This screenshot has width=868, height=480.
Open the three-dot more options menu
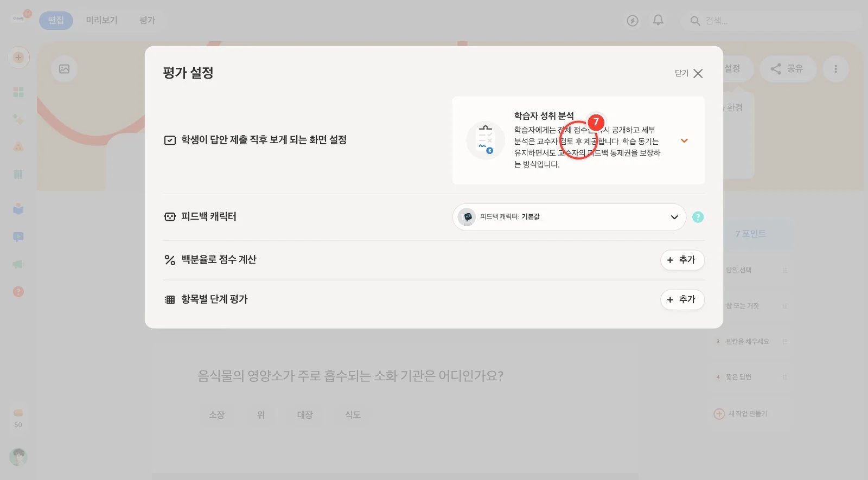coord(835,69)
